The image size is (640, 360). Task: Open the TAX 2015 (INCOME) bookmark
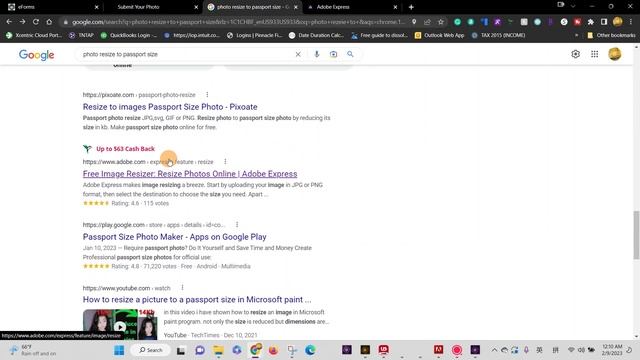point(498,35)
